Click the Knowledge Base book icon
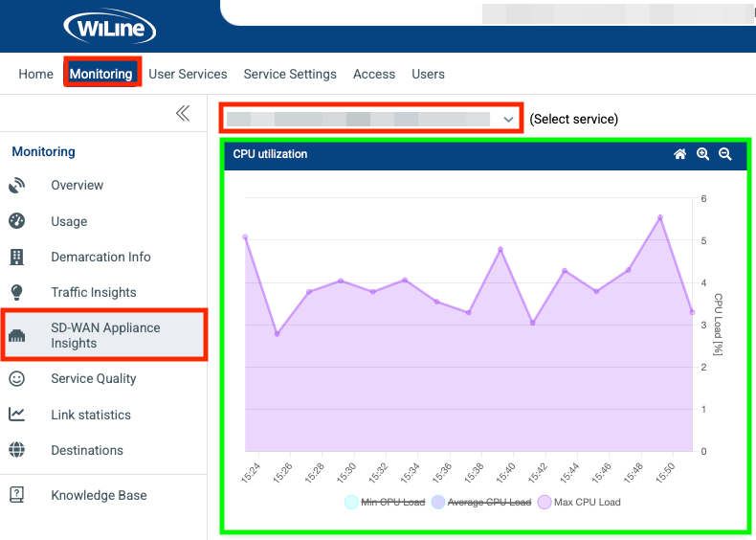The image size is (756, 540). click(x=16, y=495)
